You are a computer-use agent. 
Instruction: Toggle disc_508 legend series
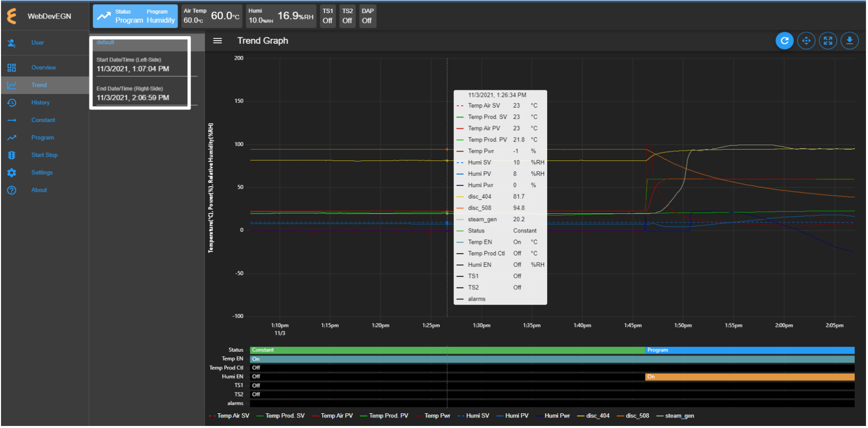[x=633, y=416]
